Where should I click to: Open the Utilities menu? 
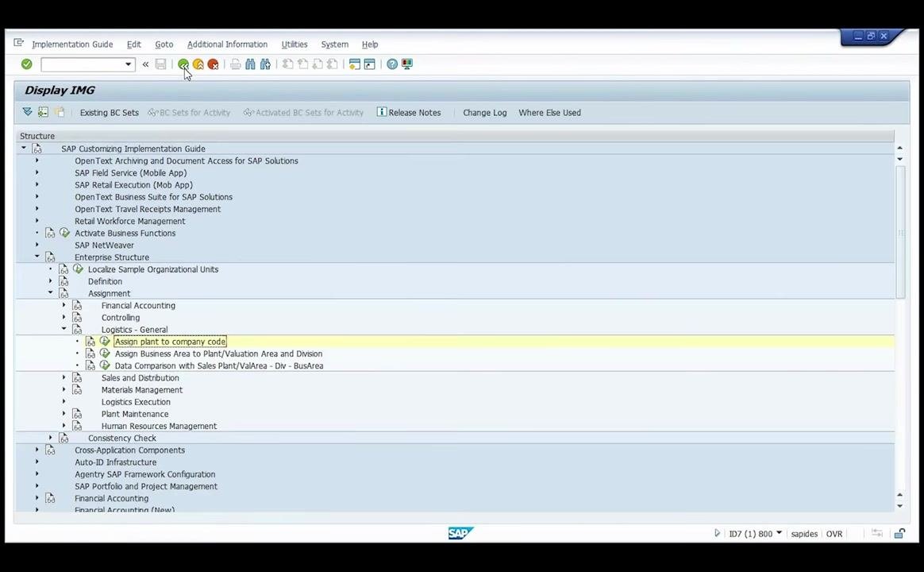click(x=294, y=44)
